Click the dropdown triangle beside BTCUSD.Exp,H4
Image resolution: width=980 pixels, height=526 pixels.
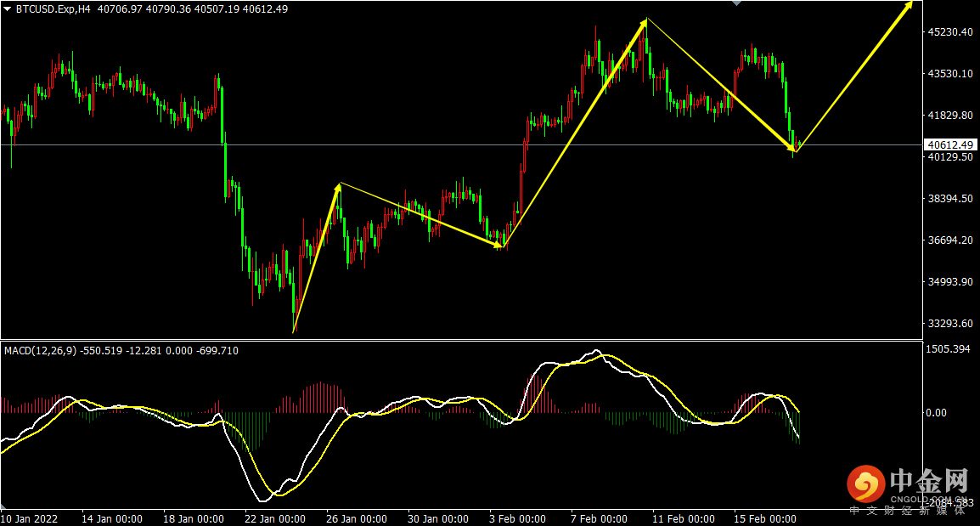[7, 9]
